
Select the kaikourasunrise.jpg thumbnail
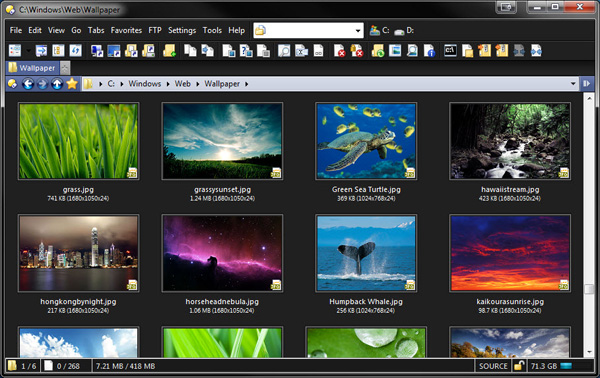(510, 253)
